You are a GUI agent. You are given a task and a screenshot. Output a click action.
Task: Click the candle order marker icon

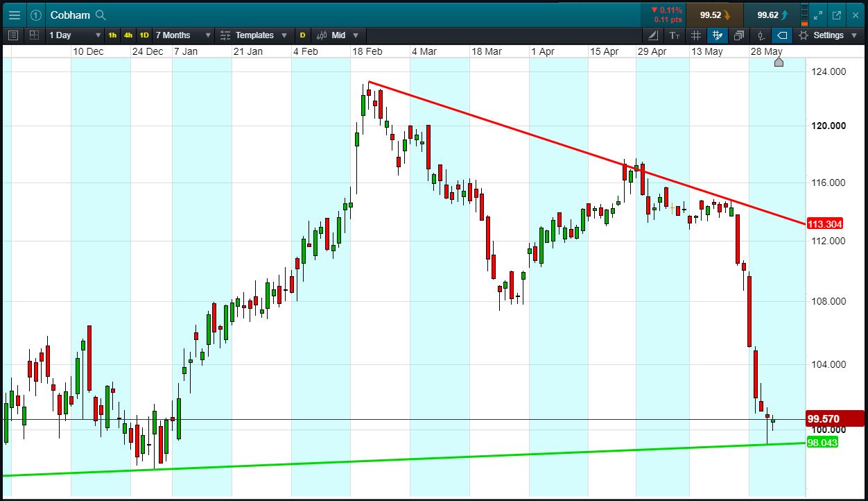pyautogui.click(x=761, y=35)
